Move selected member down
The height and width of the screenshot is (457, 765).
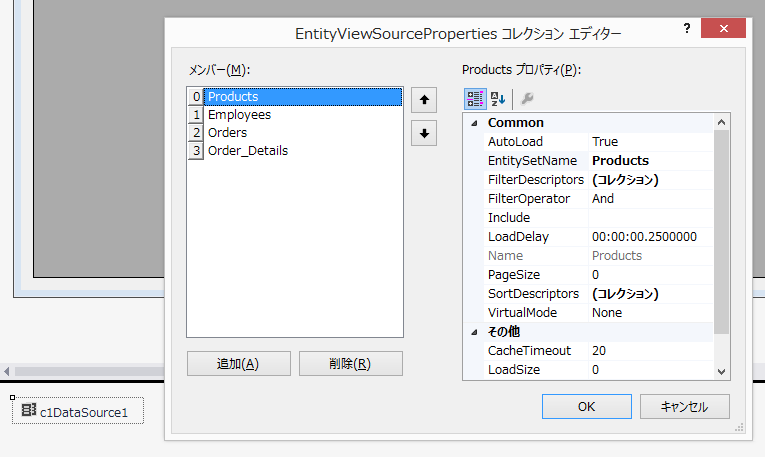click(x=424, y=133)
